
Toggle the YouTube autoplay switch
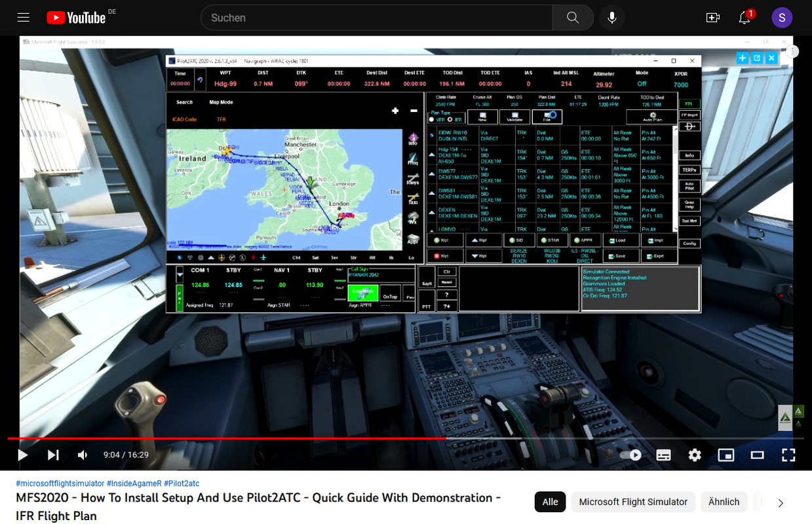[x=630, y=455]
